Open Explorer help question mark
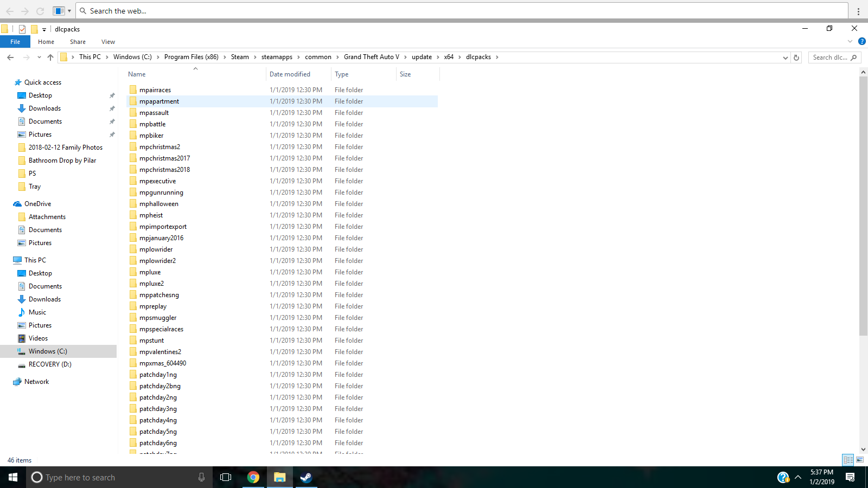Screen dimensions: 868x488 pos(862,41)
